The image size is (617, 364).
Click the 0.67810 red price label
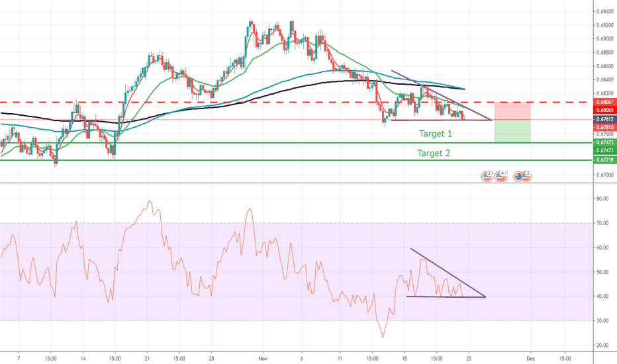point(604,127)
